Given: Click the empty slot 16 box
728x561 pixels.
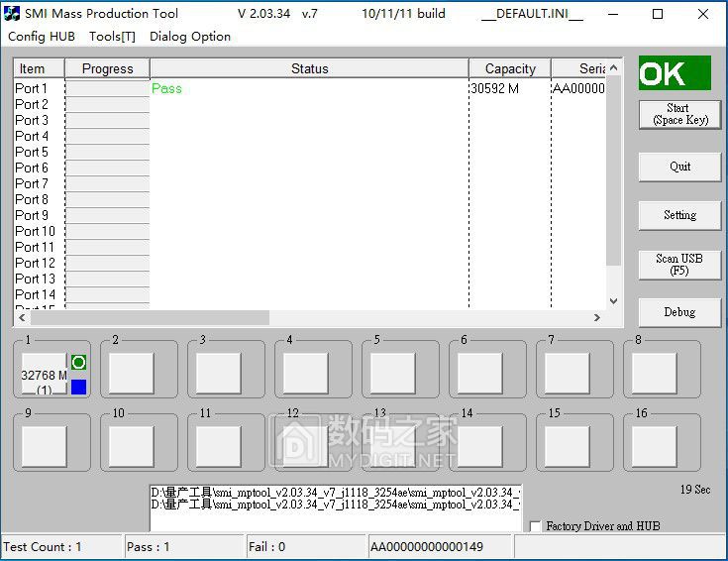Looking at the screenshot, I should tap(654, 447).
